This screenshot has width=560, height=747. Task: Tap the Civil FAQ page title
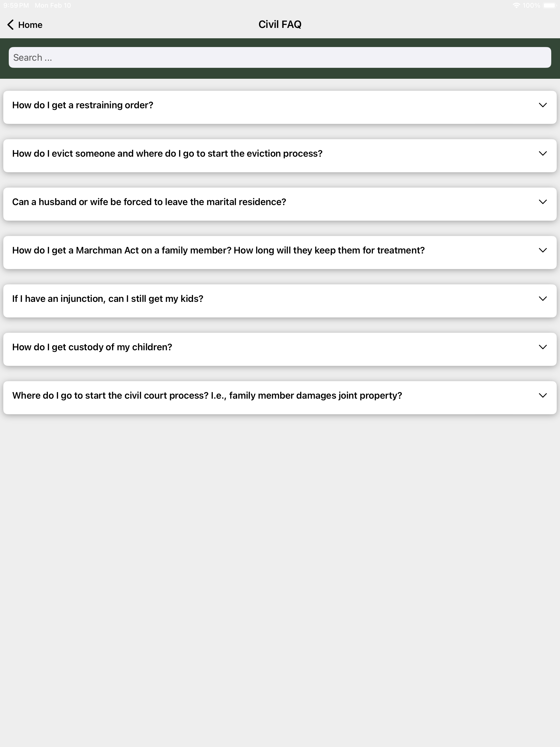[280, 24]
